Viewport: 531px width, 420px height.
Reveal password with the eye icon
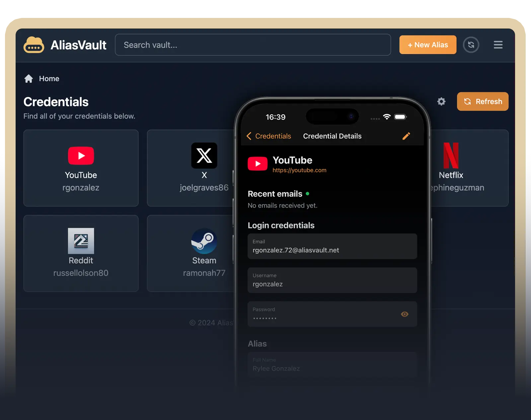click(405, 314)
